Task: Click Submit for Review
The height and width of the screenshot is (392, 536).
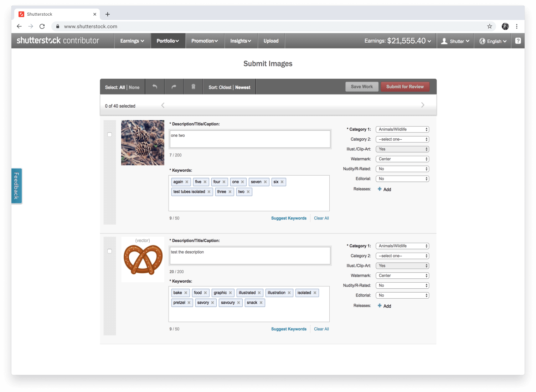Action: point(405,87)
